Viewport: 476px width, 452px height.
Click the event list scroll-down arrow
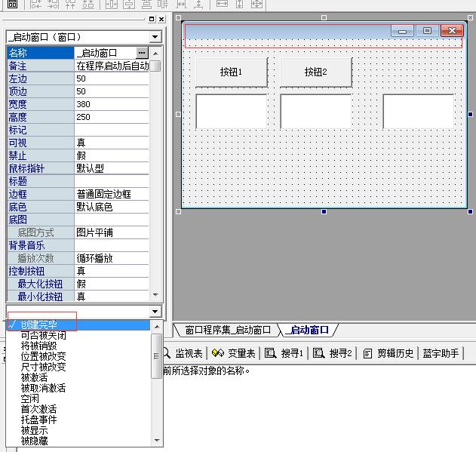[x=157, y=440]
